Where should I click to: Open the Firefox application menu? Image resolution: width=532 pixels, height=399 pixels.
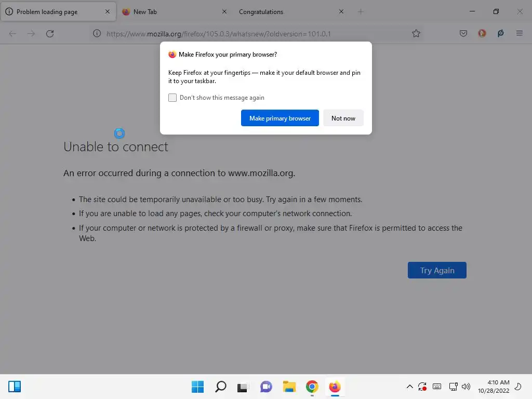pyautogui.click(x=519, y=33)
